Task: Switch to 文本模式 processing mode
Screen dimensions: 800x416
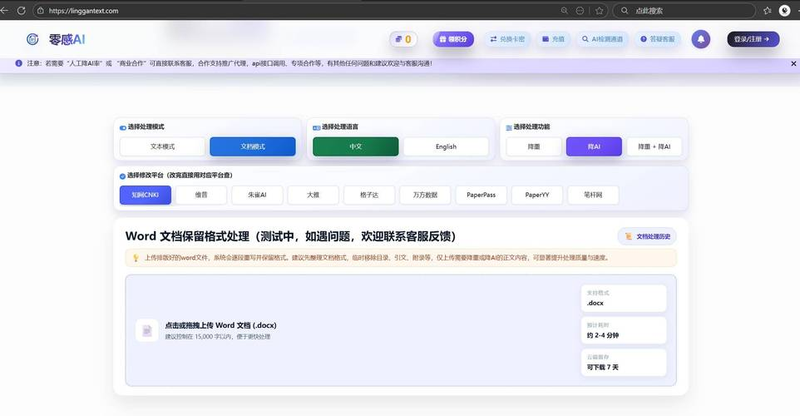Action: pyautogui.click(x=161, y=146)
